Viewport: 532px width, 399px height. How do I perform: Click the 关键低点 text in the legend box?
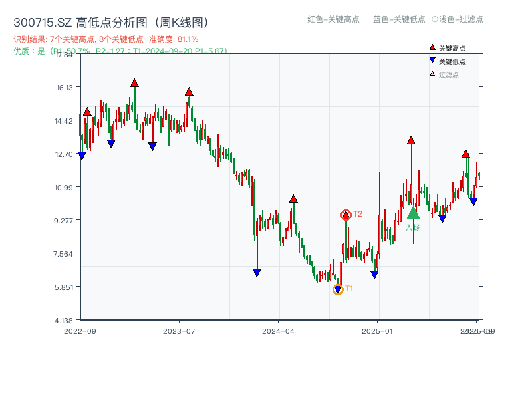pos(453,61)
